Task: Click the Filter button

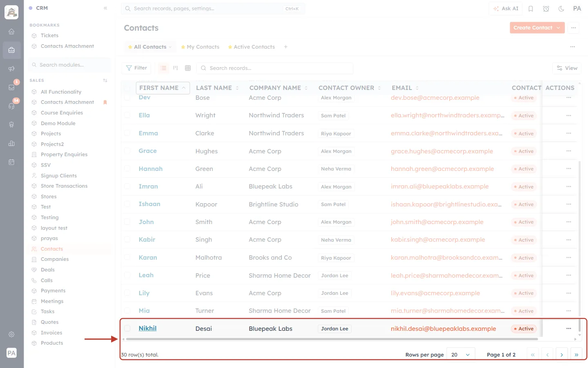Action: click(136, 68)
